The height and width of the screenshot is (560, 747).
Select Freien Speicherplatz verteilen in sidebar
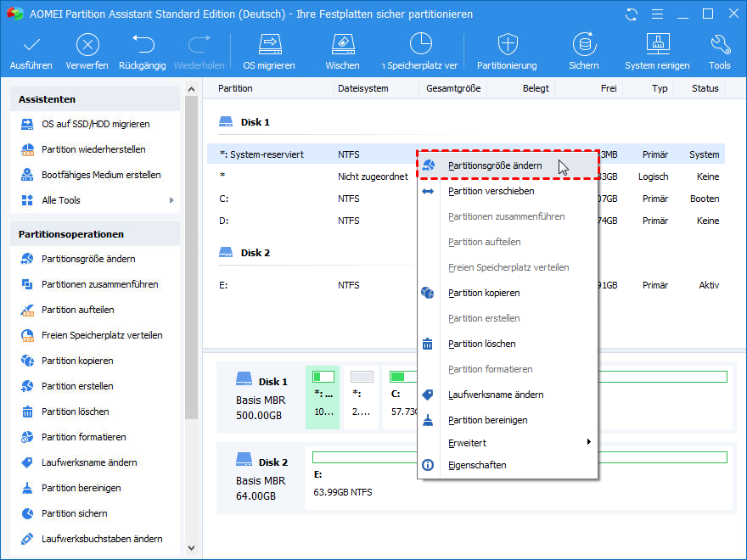point(96,335)
